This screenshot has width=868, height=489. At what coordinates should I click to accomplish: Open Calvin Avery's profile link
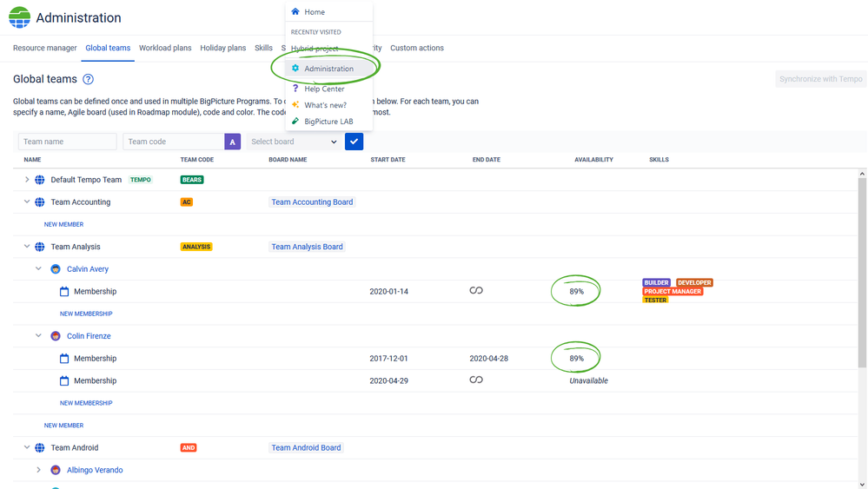pyautogui.click(x=88, y=269)
